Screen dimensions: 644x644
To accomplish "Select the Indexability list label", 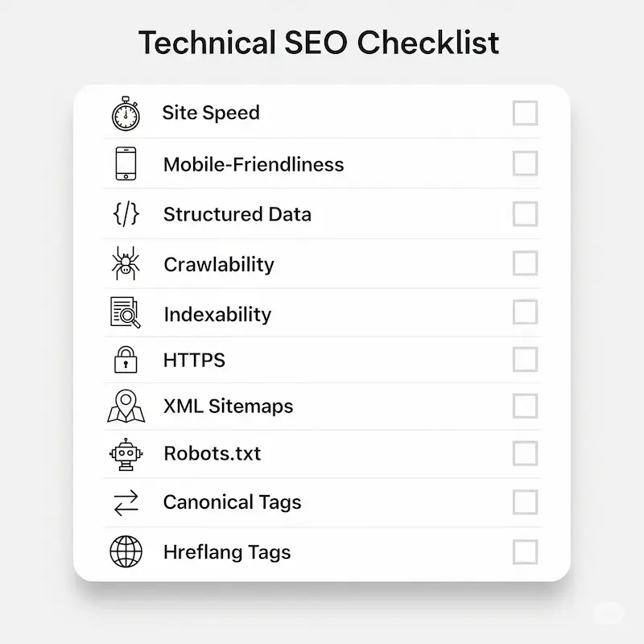I will pyautogui.click(x=217, y=314).
